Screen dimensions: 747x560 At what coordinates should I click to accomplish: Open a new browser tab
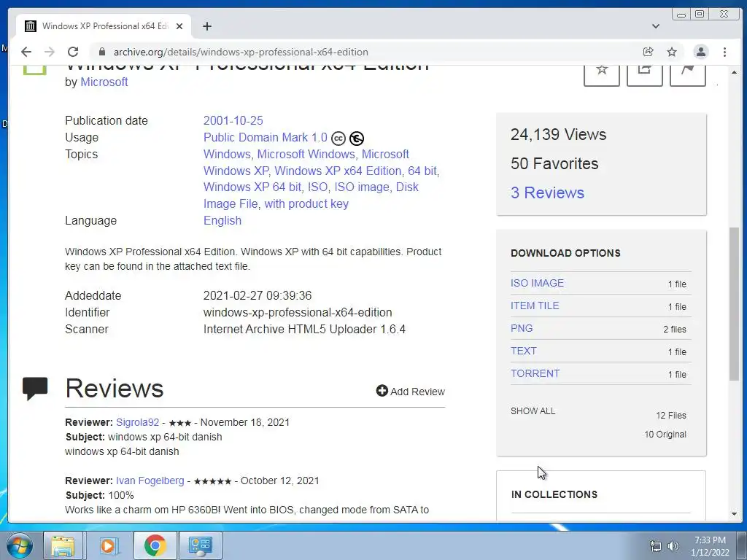(206, 26)
